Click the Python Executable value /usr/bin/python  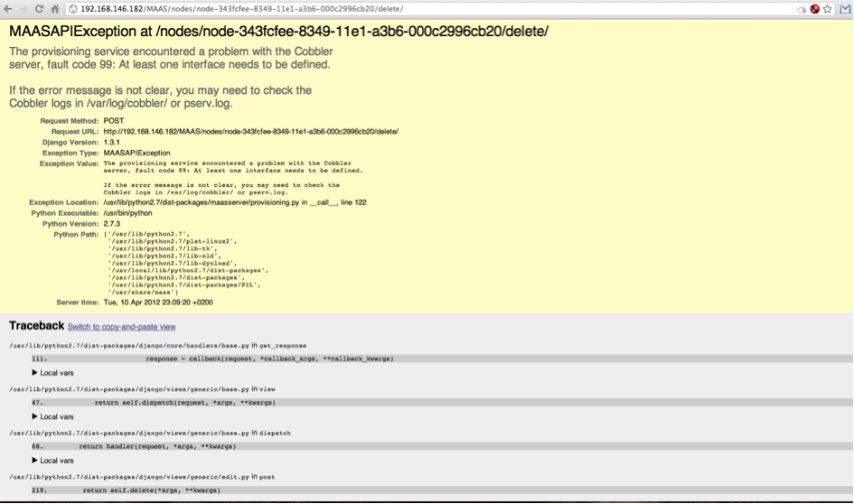coord(127,213)
